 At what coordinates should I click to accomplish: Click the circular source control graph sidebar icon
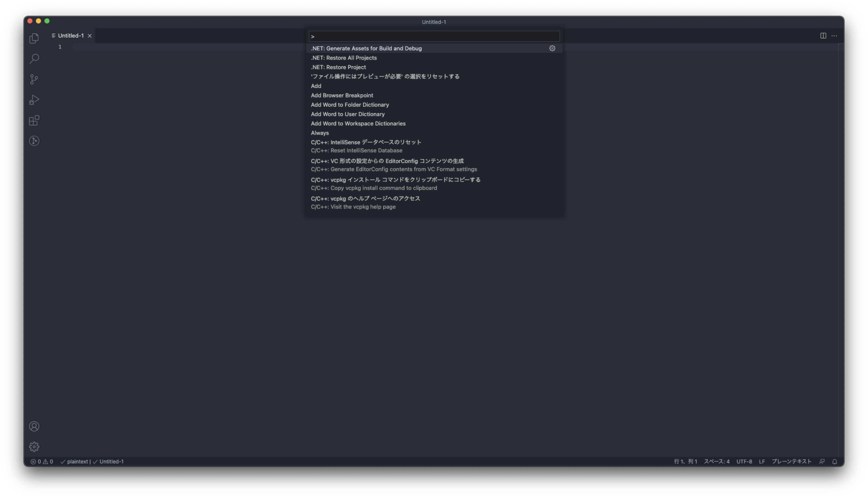(34, 141)
